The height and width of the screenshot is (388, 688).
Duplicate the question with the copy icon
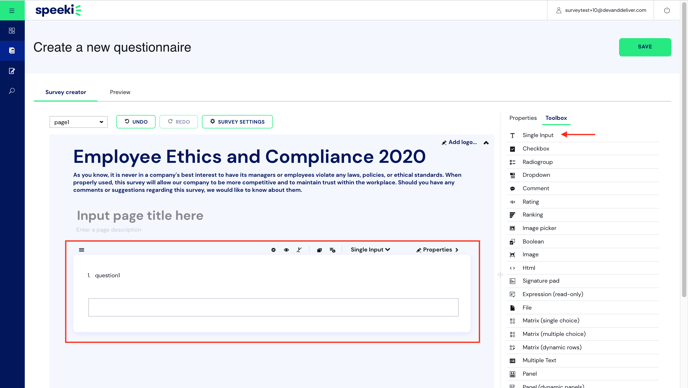coord(319,250)
